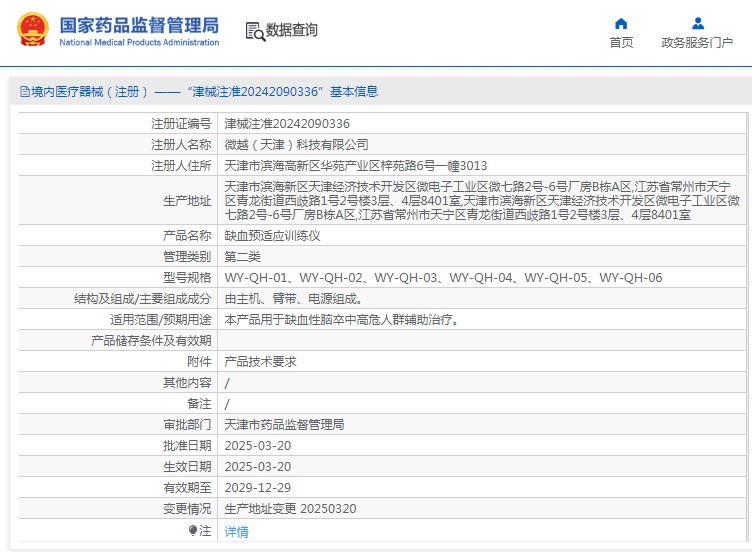Select product name 缺血预适应训练仪
The image size is (752, 552).
[272, 236]
